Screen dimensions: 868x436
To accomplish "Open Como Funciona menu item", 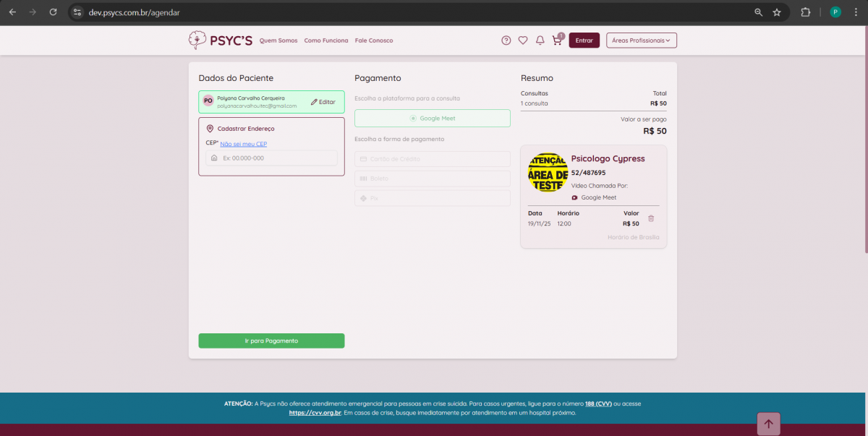I will [x=326, y=40].
